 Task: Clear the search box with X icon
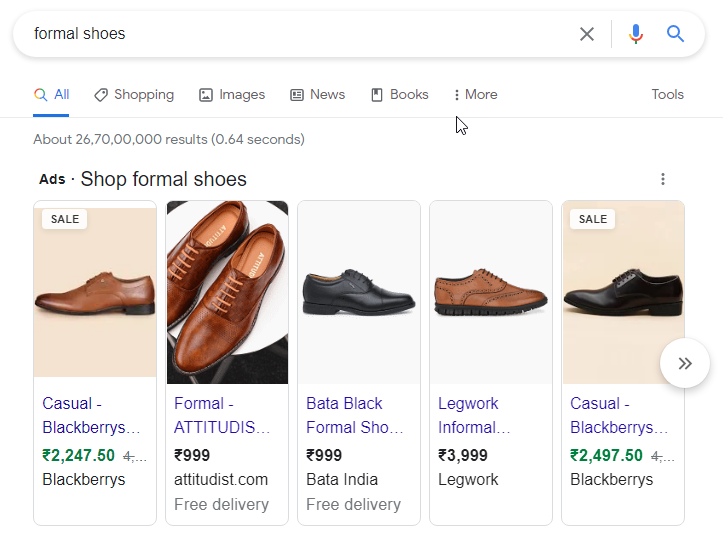coord(587,34)
